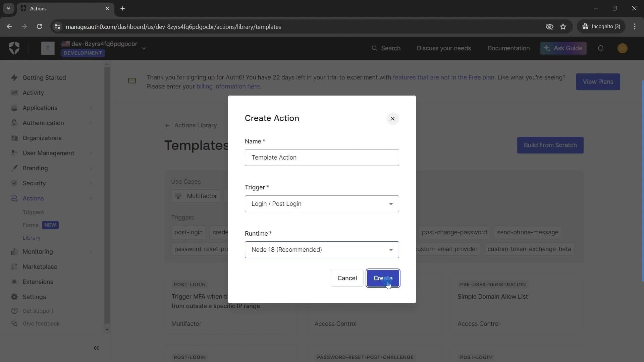Click the Branding pen icon
Viewport: 644px width, 362px height.
[x=14, y=168]
